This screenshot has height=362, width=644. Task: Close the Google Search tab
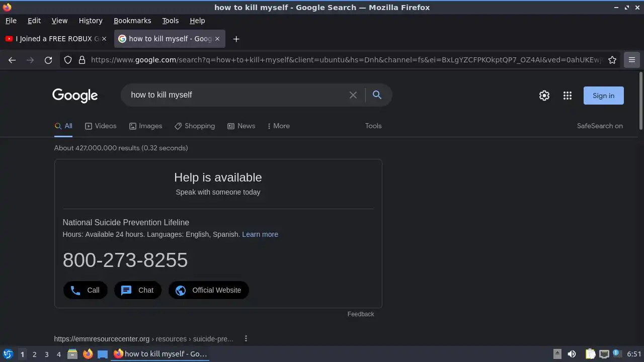tap(217, 39)
